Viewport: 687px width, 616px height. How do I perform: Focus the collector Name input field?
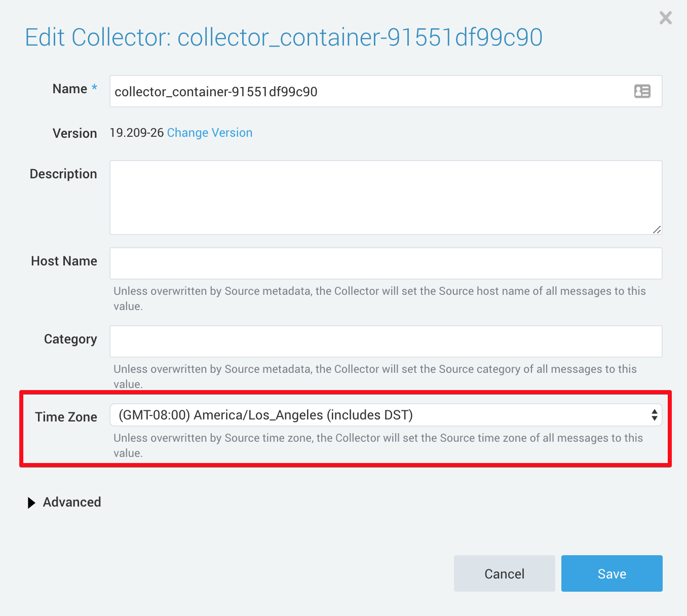coord(370,92)
